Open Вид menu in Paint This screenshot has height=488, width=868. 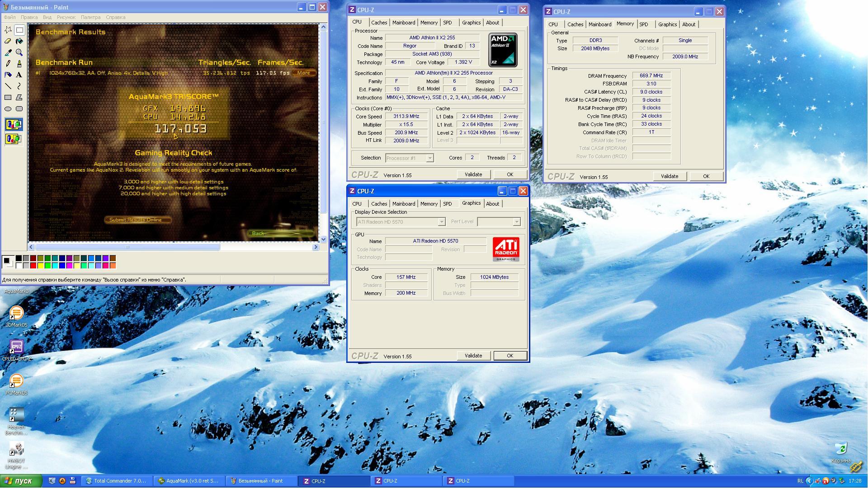47,17
